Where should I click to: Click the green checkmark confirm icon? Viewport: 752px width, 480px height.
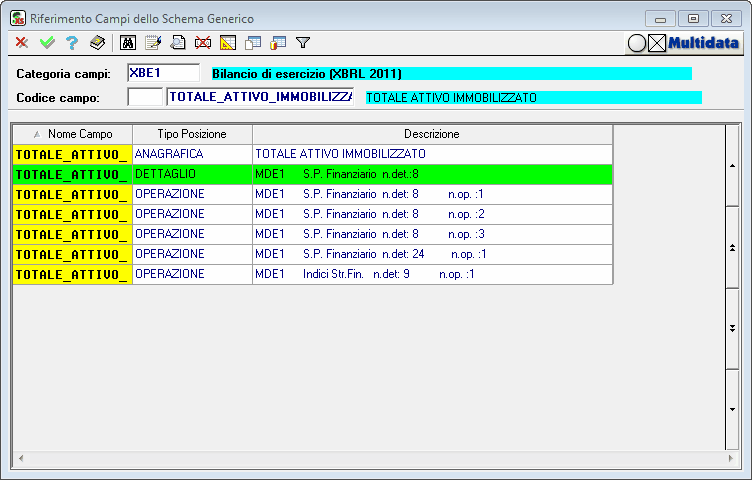47,43
